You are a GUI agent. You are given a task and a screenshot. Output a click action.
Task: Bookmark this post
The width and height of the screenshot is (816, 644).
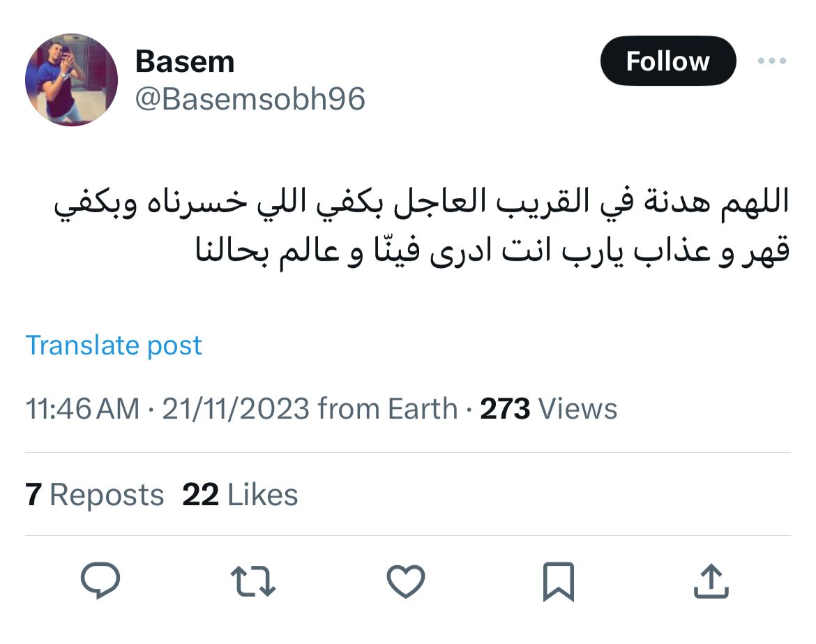(559, 581)
